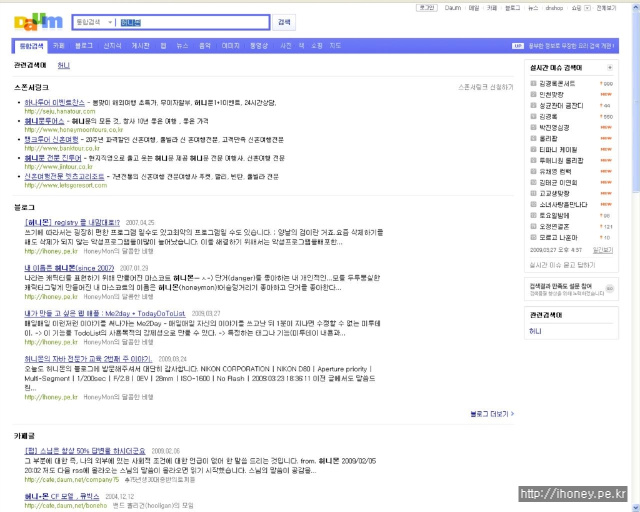640x512 pixels.
Task: Open the dnshop link in top bar
Action: pos(554,8)
